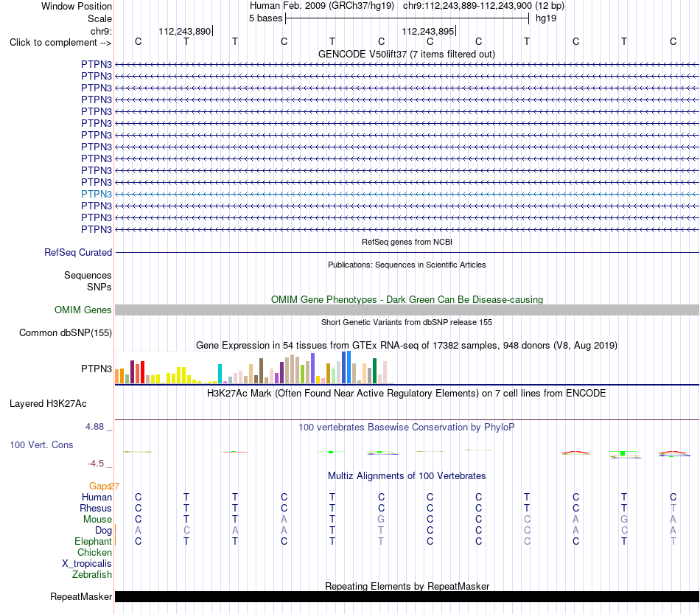Open 'Short Genetic Variants from dbSNP release 155' title
The image size is (700, 614).
(407, 322)
